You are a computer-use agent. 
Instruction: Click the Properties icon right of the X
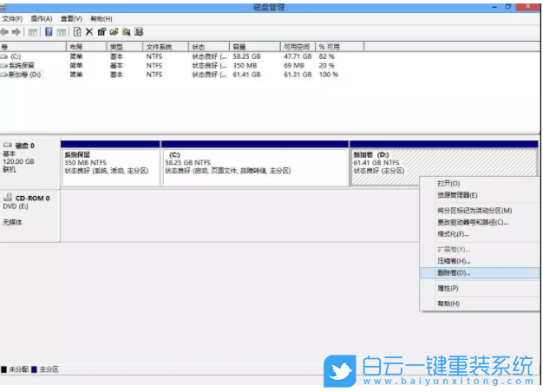click(101, 31)
